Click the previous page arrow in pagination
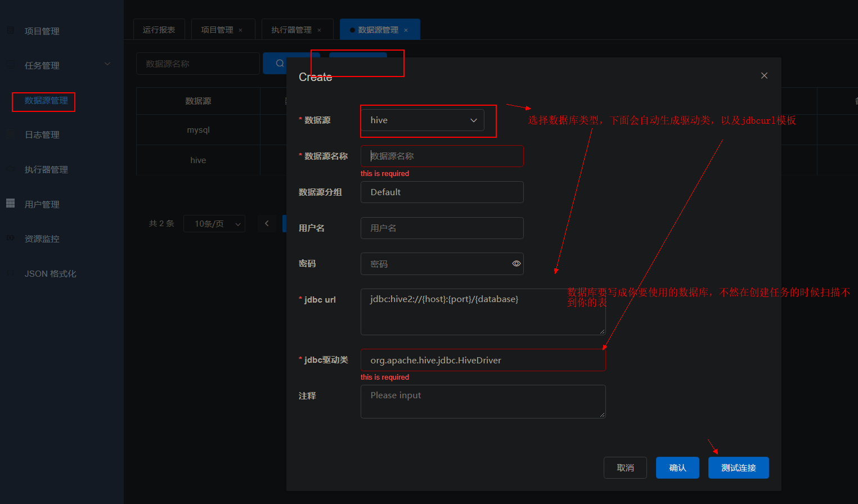The height and width of the screenshot is (504, 858). [267, 223]
